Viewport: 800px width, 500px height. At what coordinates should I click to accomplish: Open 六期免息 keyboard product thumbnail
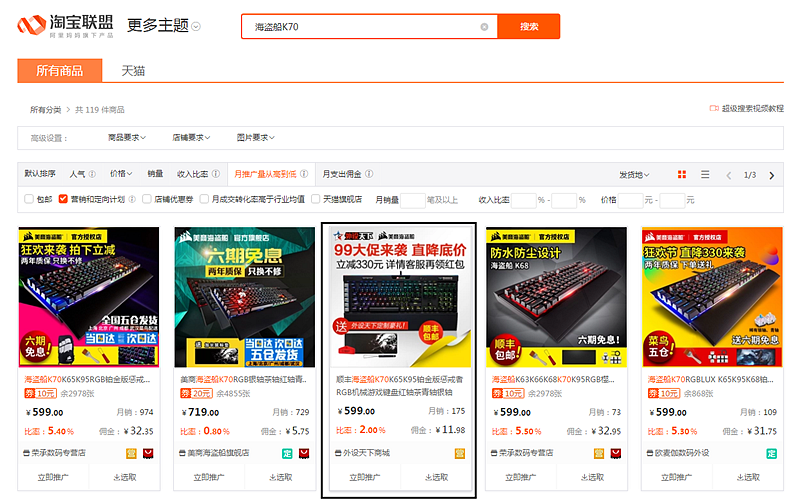[x=245, y=297]
